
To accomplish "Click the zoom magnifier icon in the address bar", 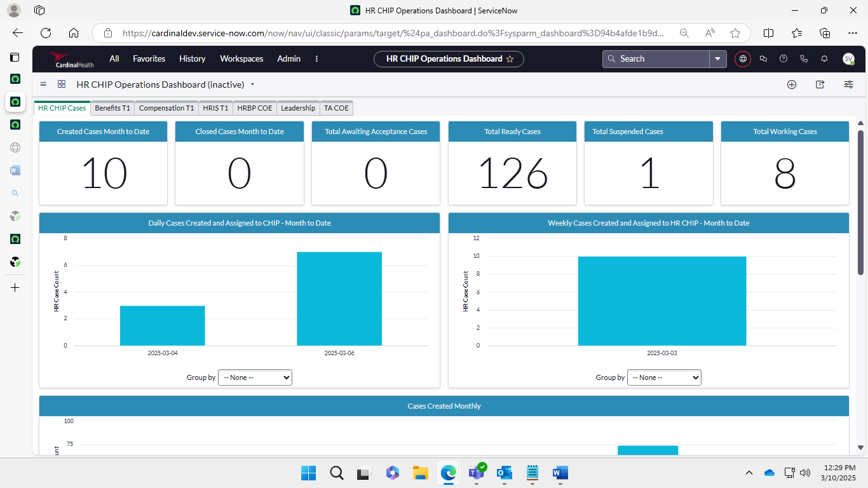I will coord(684,33).
